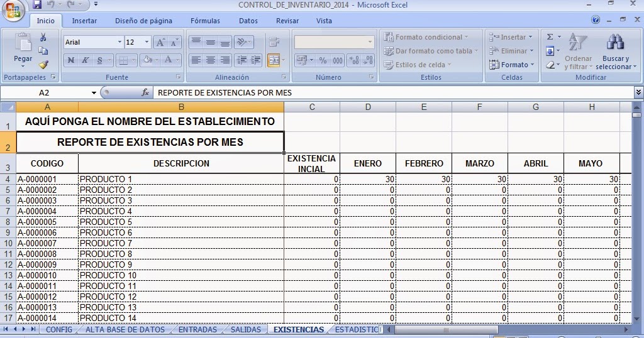Open text orientation options
644x338 pixels.
(x=243, y=42)
